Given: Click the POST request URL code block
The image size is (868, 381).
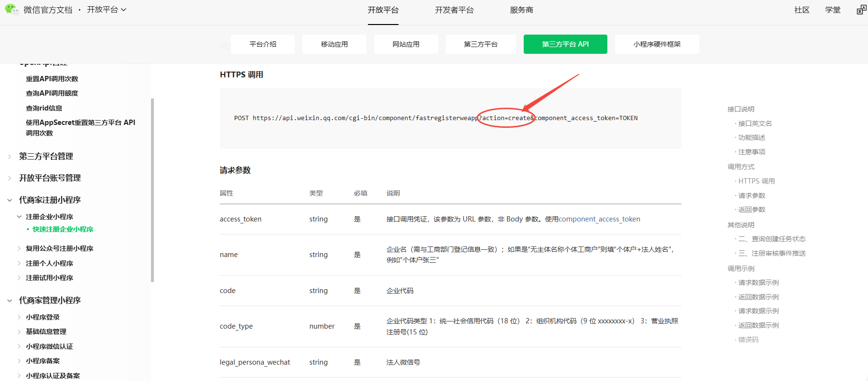Looking at the screenshot, I should point(451,118).
